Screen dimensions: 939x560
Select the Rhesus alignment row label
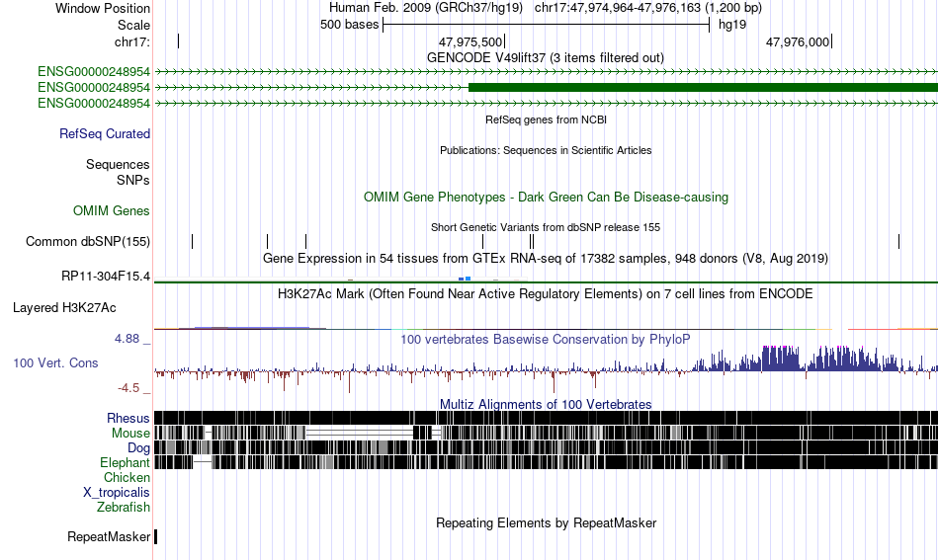coord(128,418)
